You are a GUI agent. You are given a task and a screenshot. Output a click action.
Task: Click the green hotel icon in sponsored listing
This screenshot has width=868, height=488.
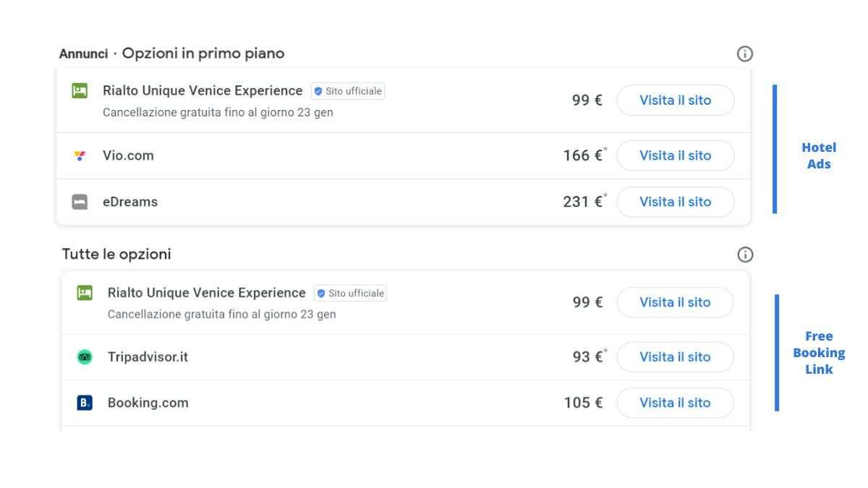click(x=80, y=91)
